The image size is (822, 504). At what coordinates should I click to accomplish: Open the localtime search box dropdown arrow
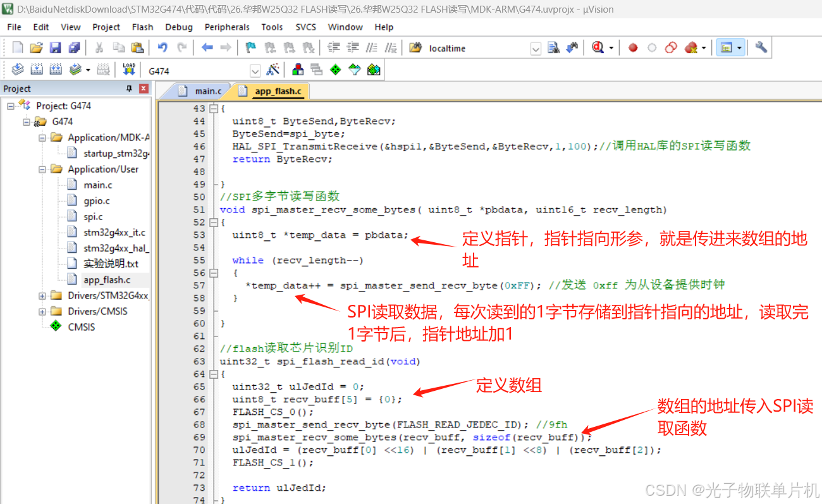click(536, 49)
